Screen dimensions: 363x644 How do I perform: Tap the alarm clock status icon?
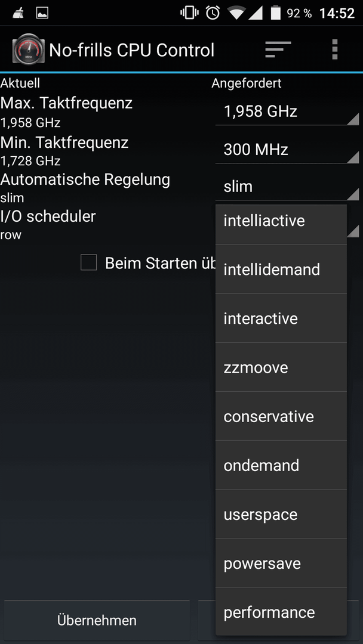pyautogui.click(x=213, y=13)
